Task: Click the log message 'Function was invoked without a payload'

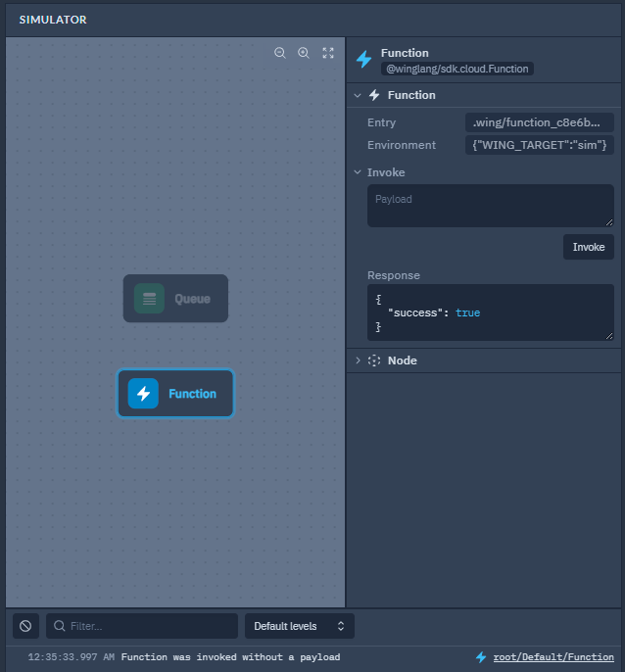Action: (x=230, y=657)
